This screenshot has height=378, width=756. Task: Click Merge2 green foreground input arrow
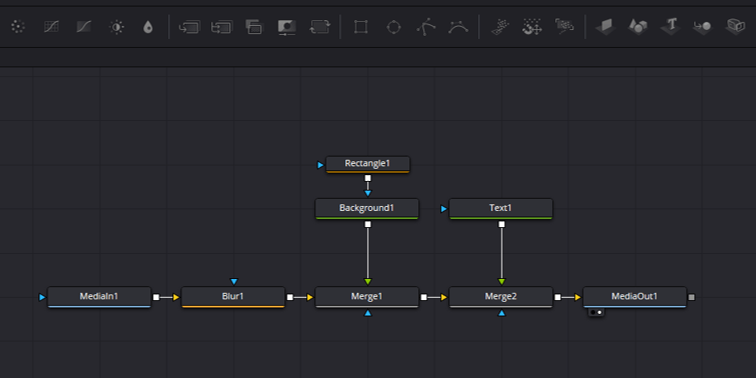click(502, 282)
